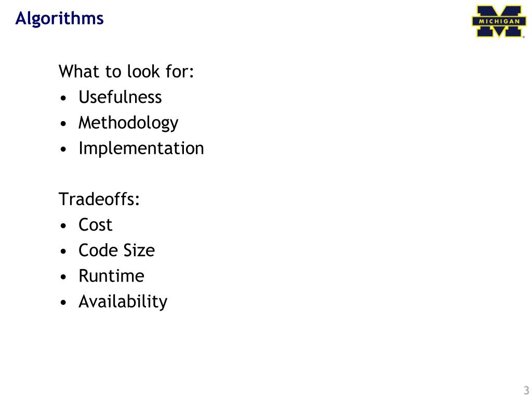Click the bullet dot before Code Size
532x399 pixels.
(63, 252)
